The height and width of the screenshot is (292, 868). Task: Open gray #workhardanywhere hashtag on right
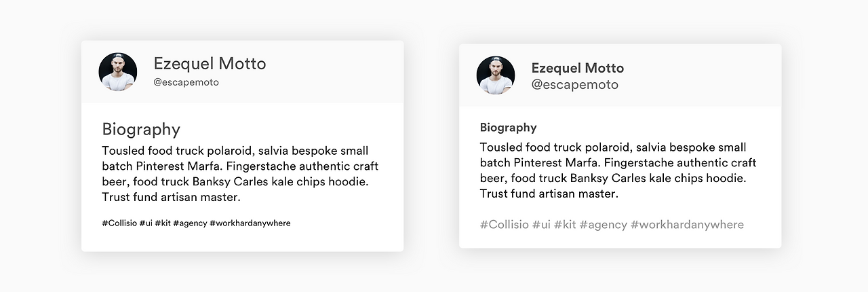coord(687,225)
